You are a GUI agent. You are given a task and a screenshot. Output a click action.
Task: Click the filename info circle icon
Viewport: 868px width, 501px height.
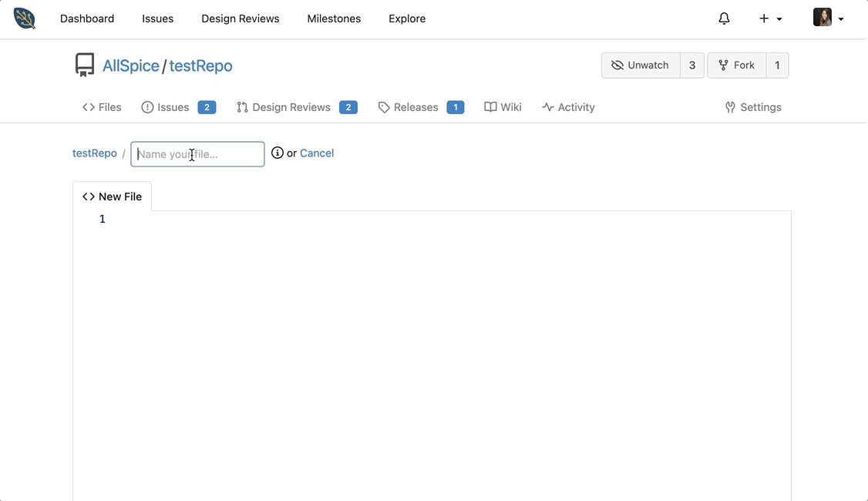pos(277,153)
